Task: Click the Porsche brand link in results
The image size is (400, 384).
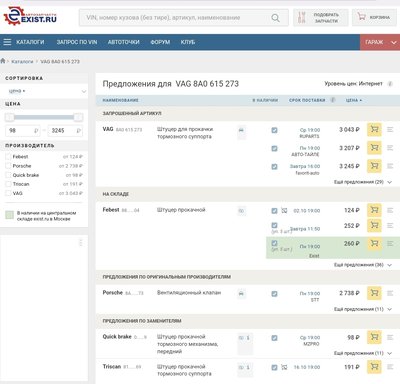Action: [x=112, y=292]
